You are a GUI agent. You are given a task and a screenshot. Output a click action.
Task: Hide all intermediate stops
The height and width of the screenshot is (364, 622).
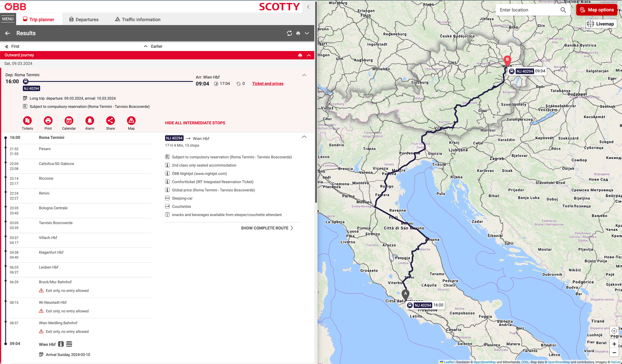click(195, 123)
